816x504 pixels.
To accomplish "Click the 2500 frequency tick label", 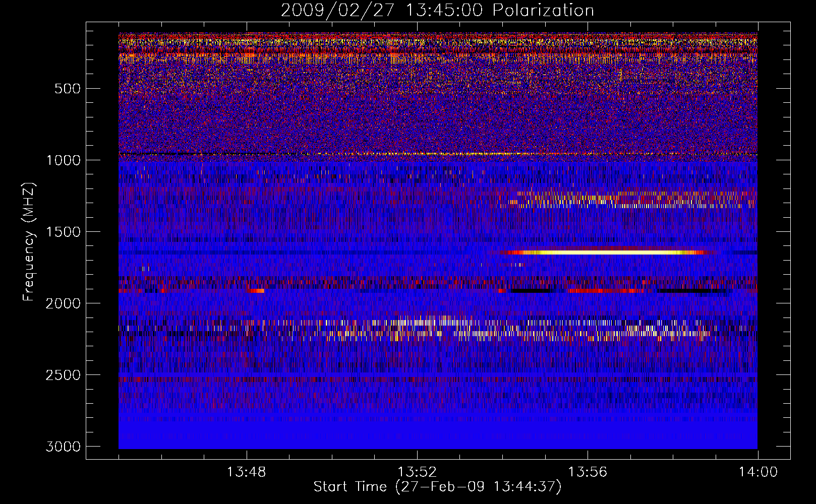I will (63, 375).
